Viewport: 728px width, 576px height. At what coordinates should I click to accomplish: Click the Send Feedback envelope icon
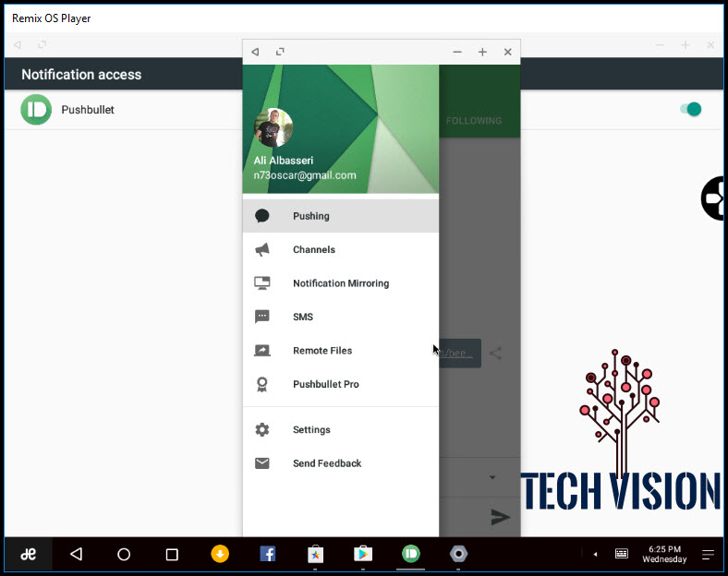pos(261,463)
